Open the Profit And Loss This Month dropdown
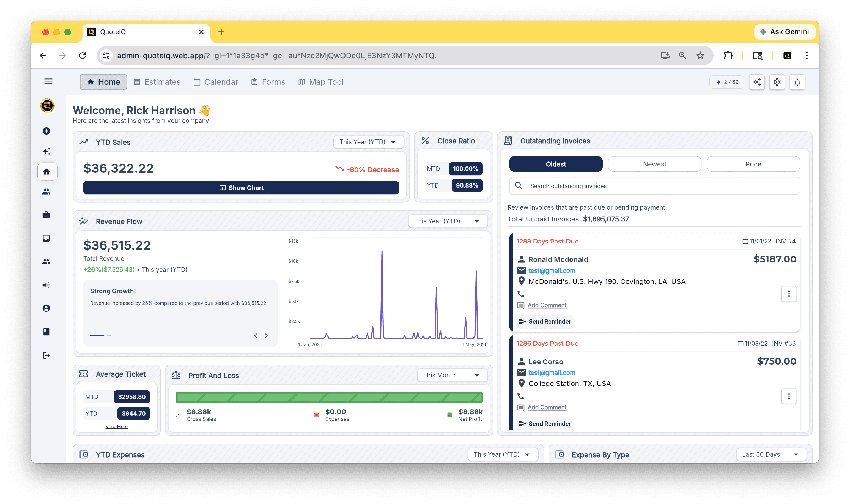 click(x=452, y=375)
